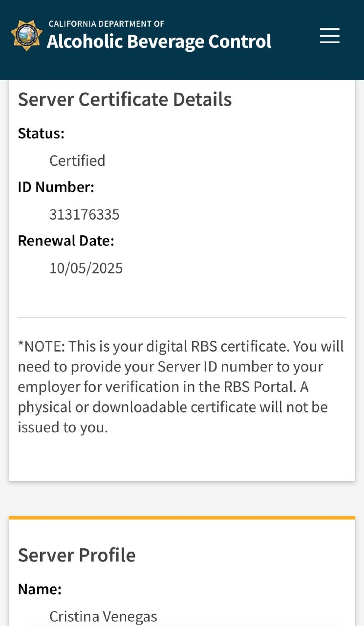Click the Server Certificate Details heading
The height and width of the screenshot is (626, 364).
pyautogui.click(x=125, y=99)
